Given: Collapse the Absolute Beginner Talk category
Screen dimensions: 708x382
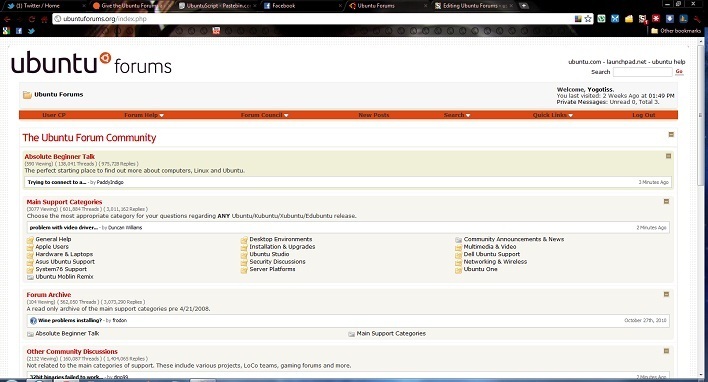Looking at the screenshot, I should tap(668, 156).
